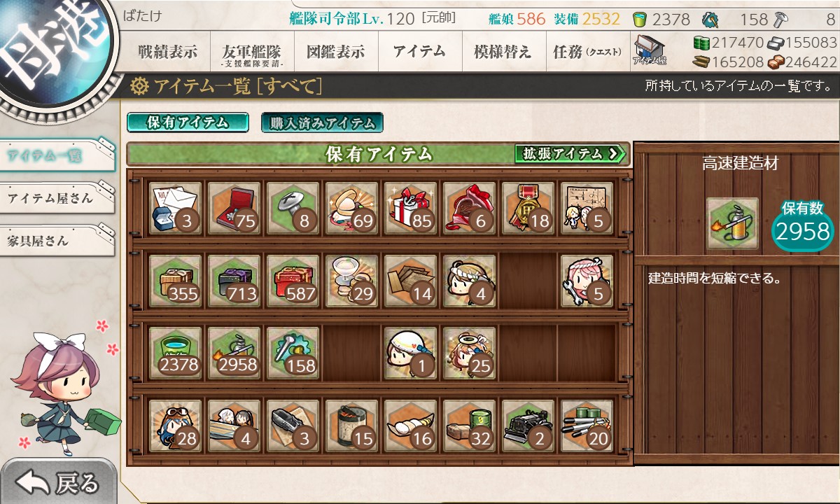Select the screw item with count 8

click(293, 208)
